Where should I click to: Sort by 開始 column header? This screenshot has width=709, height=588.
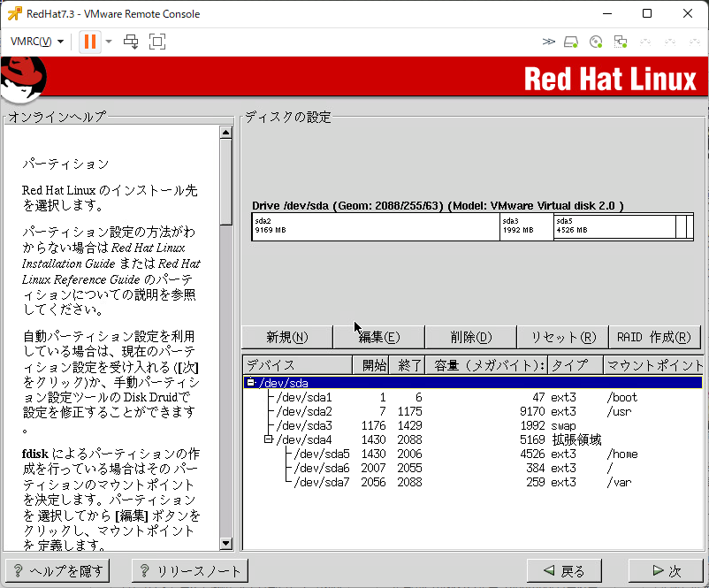tap(370, 365)
